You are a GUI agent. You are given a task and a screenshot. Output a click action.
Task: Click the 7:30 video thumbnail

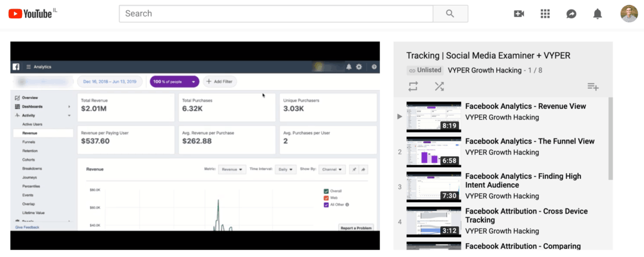[x=434, y=187]
